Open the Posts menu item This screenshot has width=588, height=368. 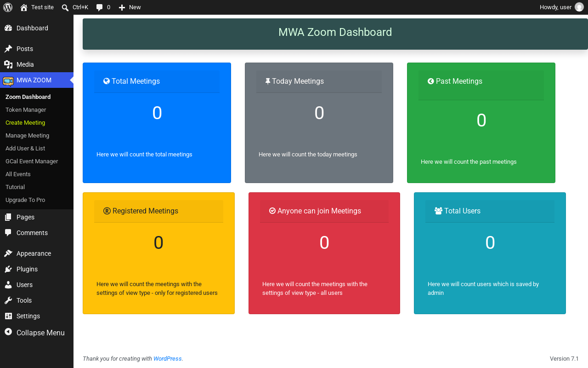tap(37, 49)
